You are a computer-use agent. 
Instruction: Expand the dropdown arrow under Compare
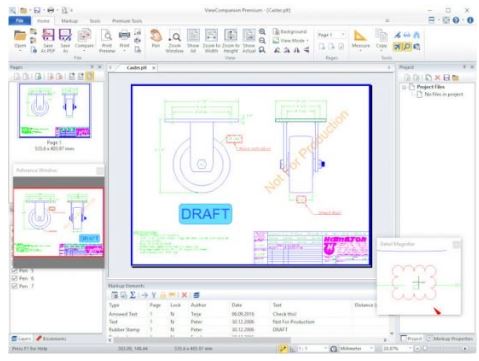coord(84,51)
